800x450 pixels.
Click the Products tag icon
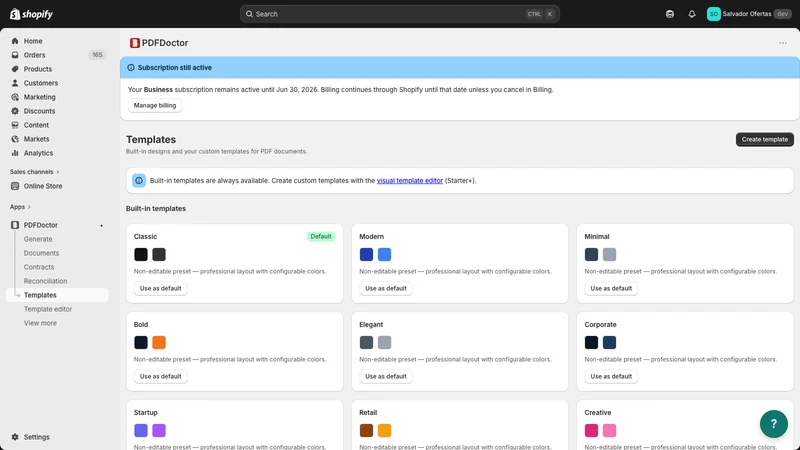15,69
